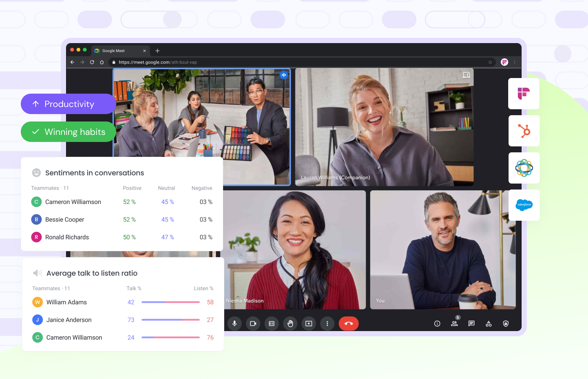Viewport: 588px width, 379px height.
Task: Click the macOS green maximize dot
Action: click(85, 50)
